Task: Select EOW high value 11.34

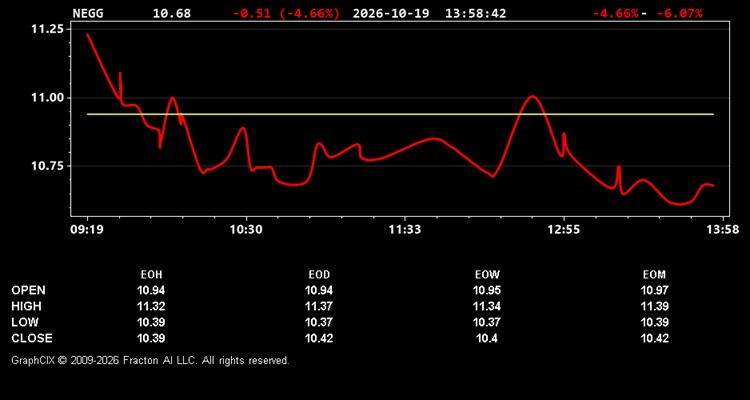Action: (x=487, y=306)
